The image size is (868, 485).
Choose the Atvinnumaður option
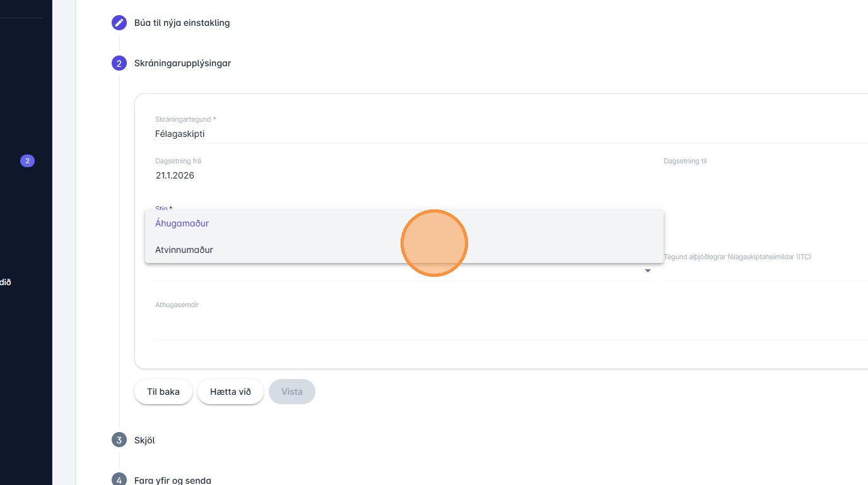point(184,250)
